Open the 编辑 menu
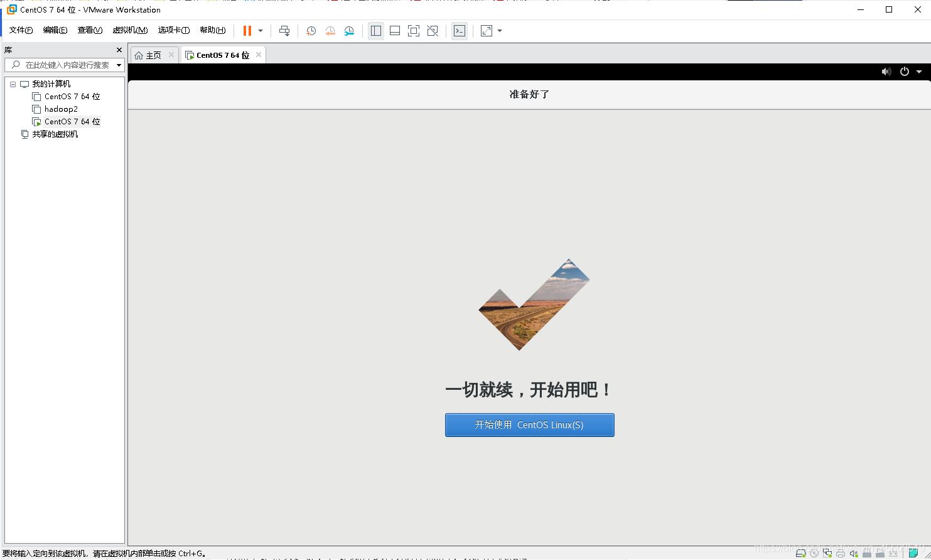This screenshot has height=560, width=931. click(55, 30)
